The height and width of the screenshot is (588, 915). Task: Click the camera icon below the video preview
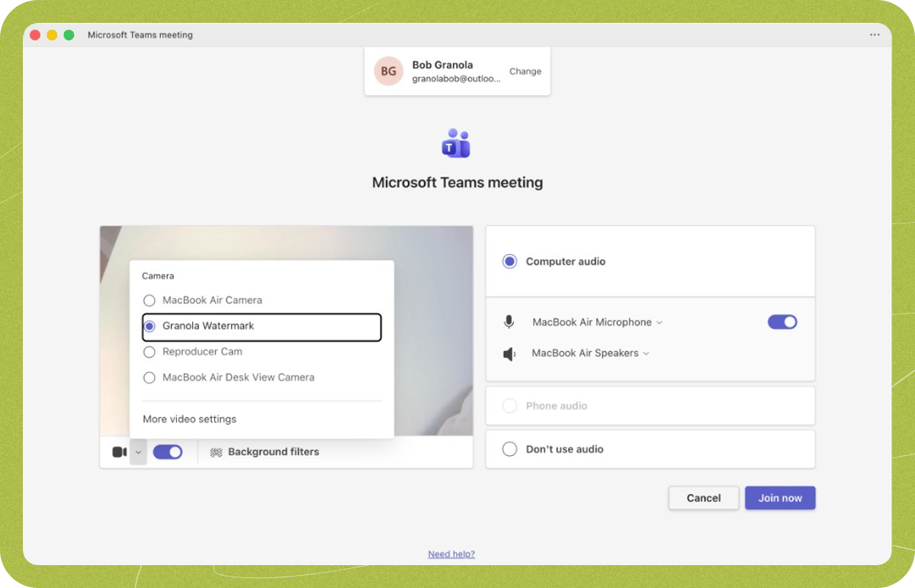pos(120,452)
